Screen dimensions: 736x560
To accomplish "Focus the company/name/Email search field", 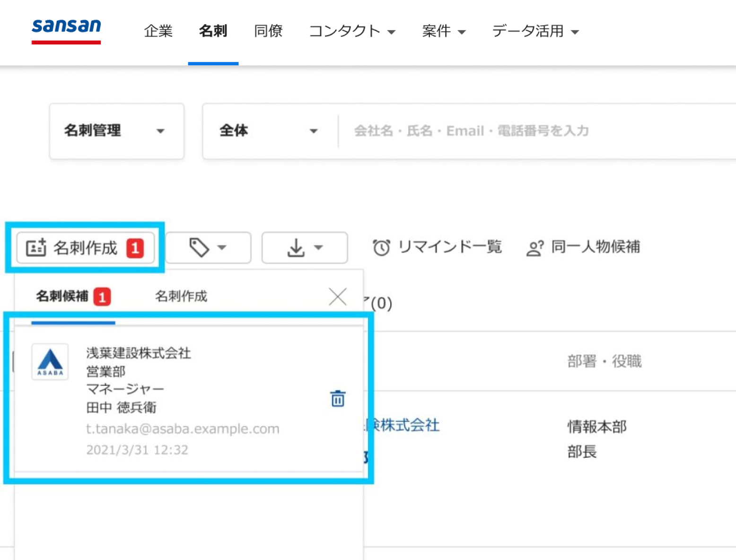I will 537,131.
